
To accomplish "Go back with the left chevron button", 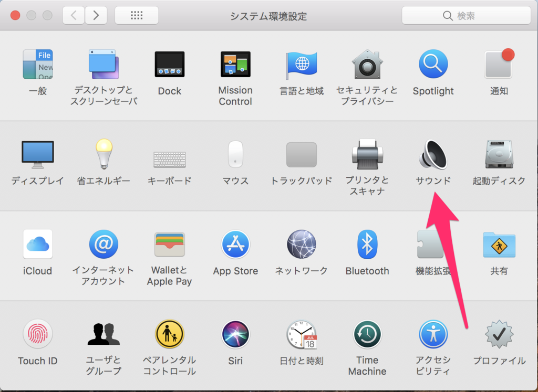I will click(74, 15).
